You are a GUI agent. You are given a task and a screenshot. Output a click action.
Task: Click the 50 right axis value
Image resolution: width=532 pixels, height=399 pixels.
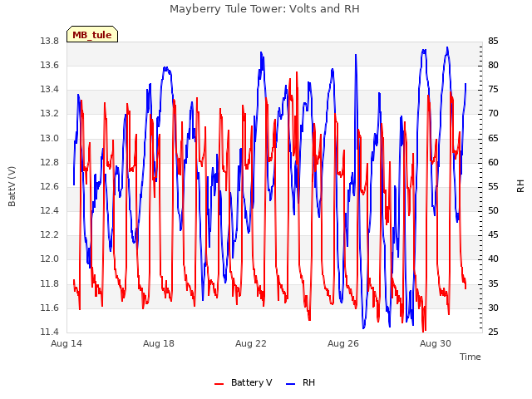pyautogui.click(x=493, y=210)
